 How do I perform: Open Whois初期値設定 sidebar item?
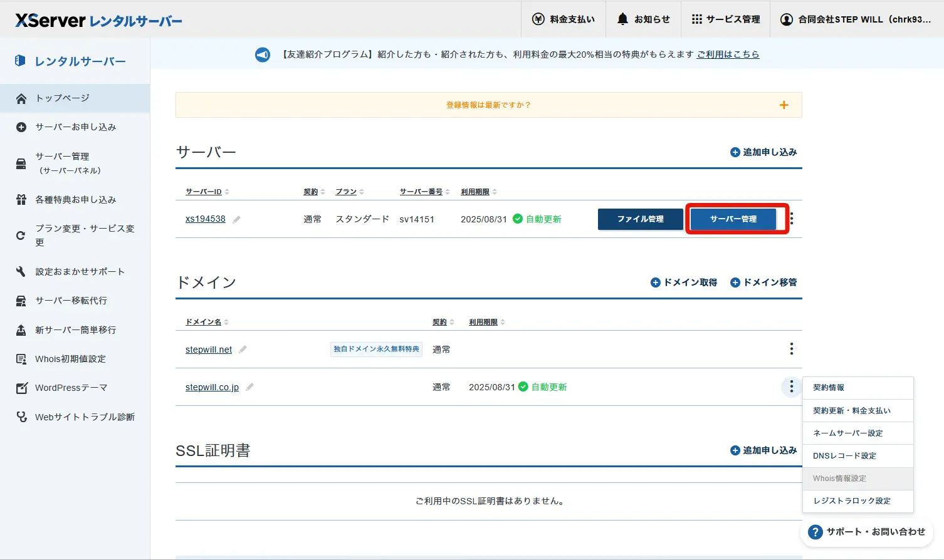tap(75, 359)
